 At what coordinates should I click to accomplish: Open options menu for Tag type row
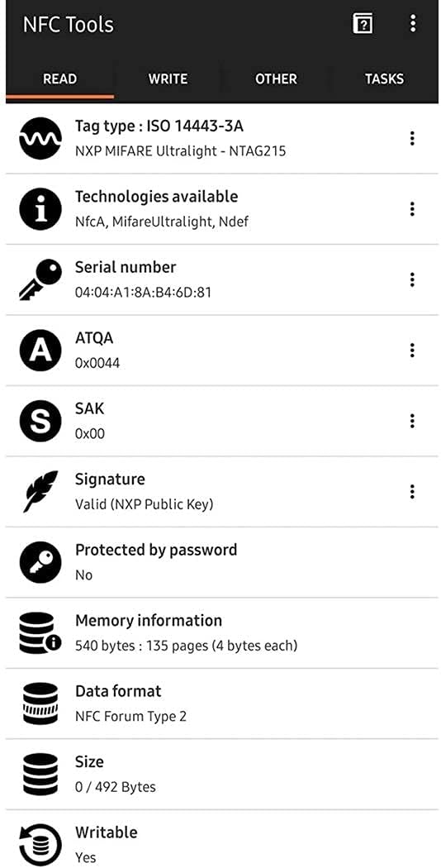pyautogui.click(x=412, y=138)
